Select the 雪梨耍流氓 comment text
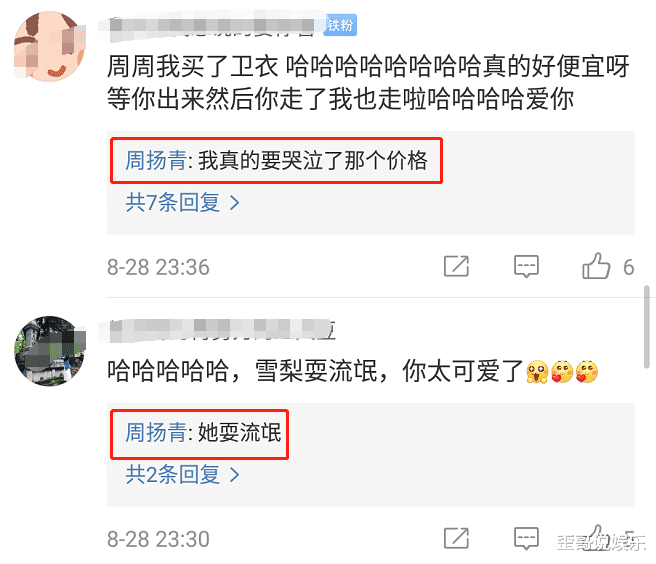The width and height of the screenshot is (656, 564). point(352,372)
